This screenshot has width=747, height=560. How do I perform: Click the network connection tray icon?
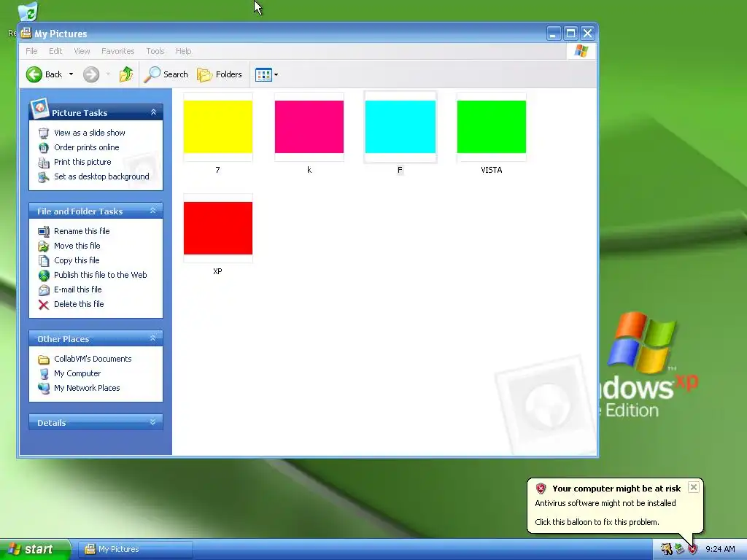coord(679,550)
